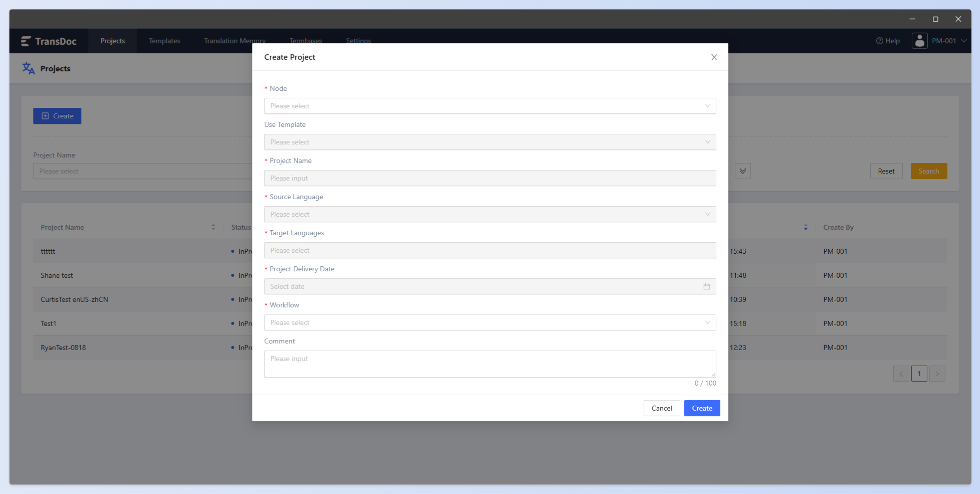Screen dimensions: 980x494
Task: Click the orange Search button
Action: click(928, 171)
